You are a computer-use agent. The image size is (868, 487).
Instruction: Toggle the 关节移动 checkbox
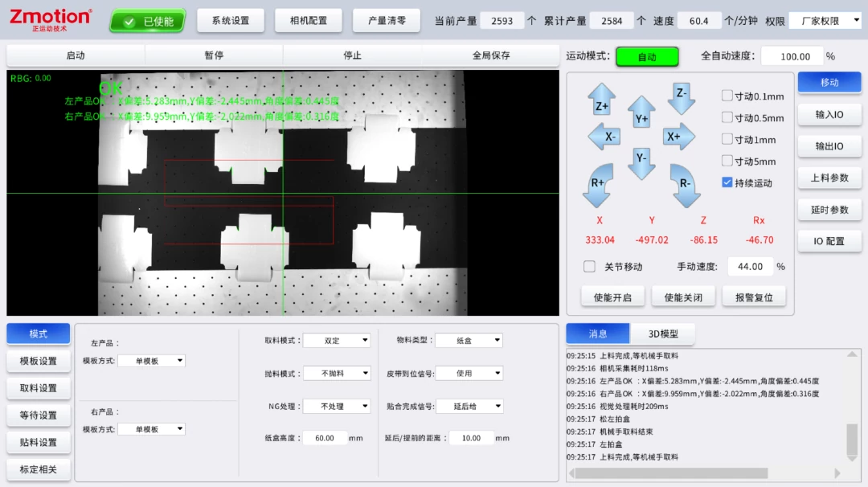(x=590, y=267)
